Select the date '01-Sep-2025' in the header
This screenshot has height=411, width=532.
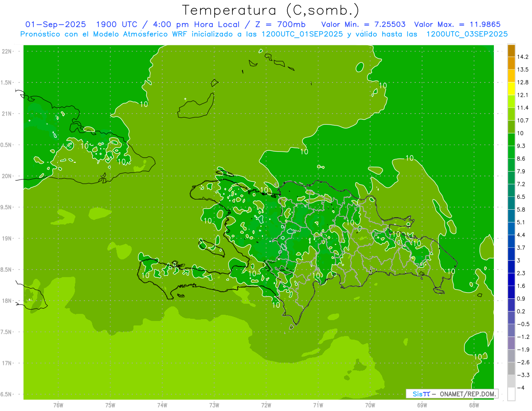pyautogui.click(x=56, y=24)
